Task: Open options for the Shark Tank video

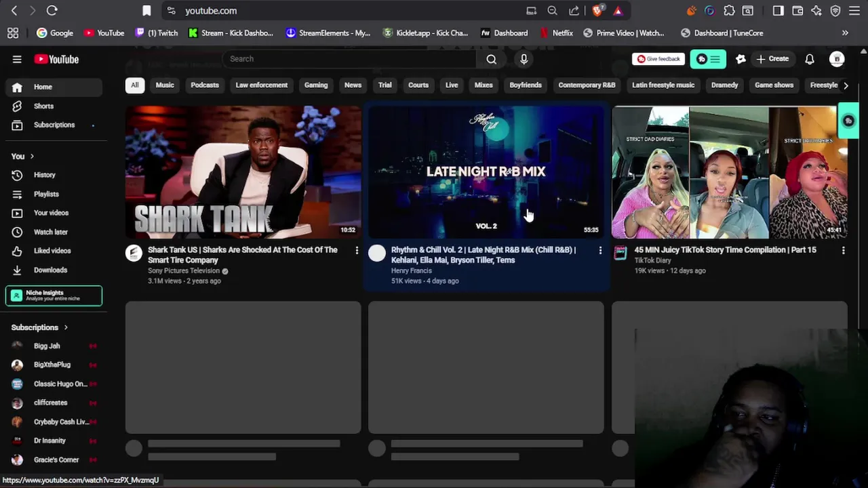Action: [x=357, y=251]
